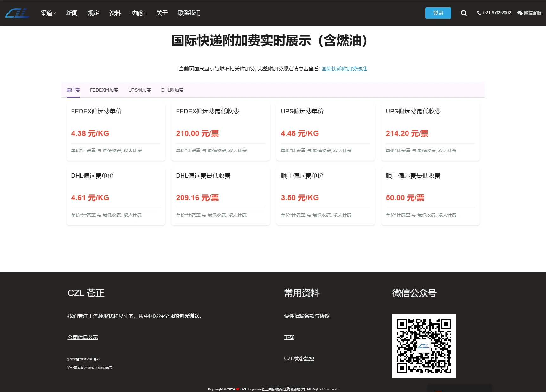This screenshot has width=546, height=392.
Task: Click the UPS偏远费单价 card title
Action: (302, 111)
